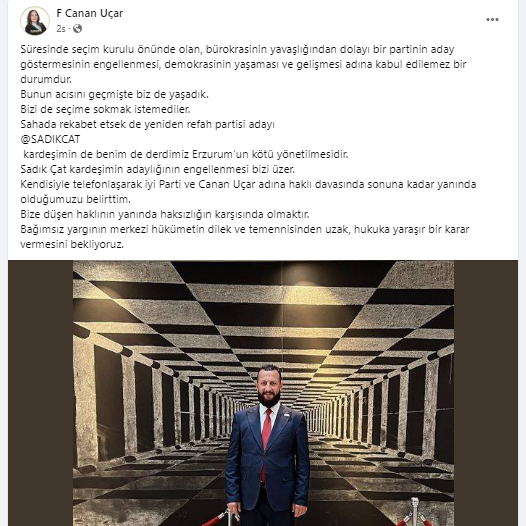Open the F Canan Uçar profile name link
The image size is (526, 526).
pos(90,13)
